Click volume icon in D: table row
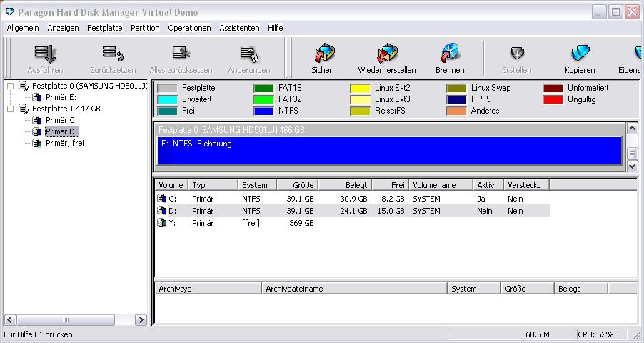Image resolution: width=644 pixels, height=343 pixels. (162, 211)
